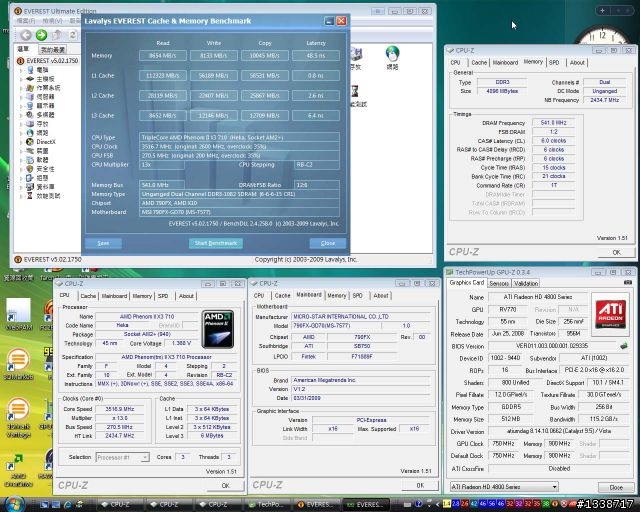This screenshot has height=512, width=640.
Task: Open the AMD OverDrive desktop shortcut
Action: tap(18, 470)
